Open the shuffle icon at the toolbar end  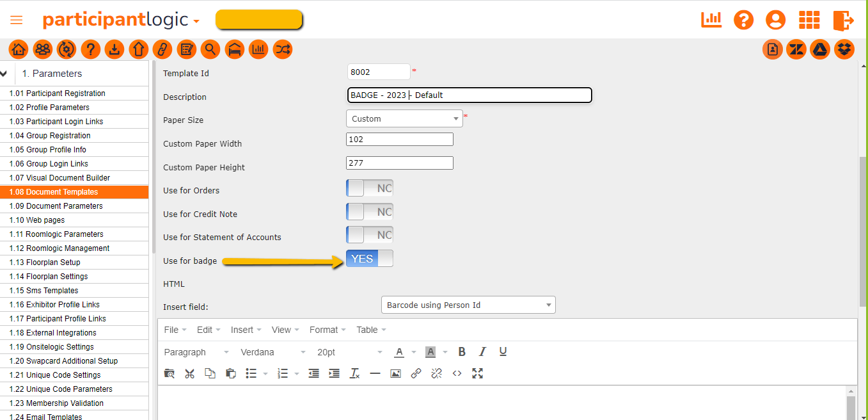[x=282, y=49]
